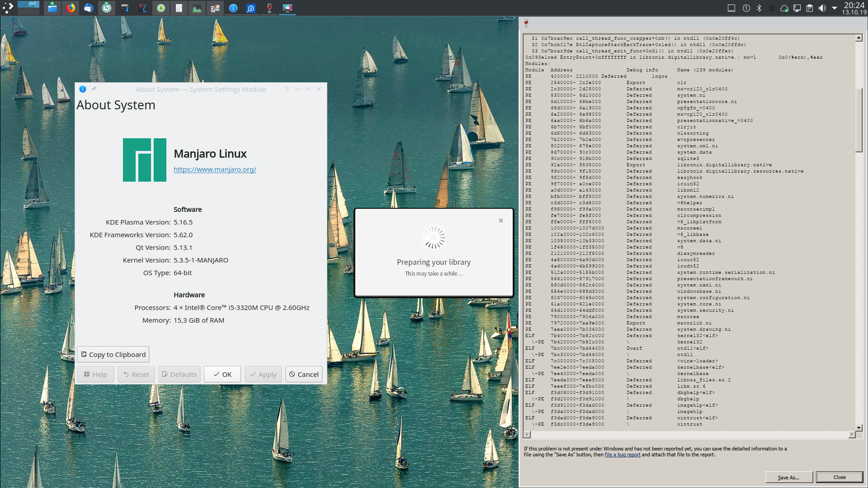Open Firefox from the top panel
Viewport: 868px width, 488px height.
pyautogui.click(x=71, y=8)
